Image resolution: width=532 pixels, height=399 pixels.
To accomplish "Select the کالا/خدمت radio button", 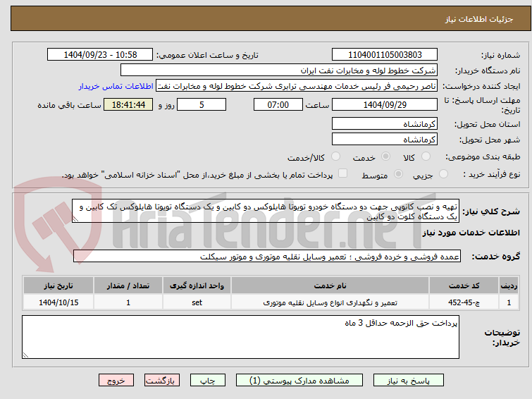I will pos(335,156).
